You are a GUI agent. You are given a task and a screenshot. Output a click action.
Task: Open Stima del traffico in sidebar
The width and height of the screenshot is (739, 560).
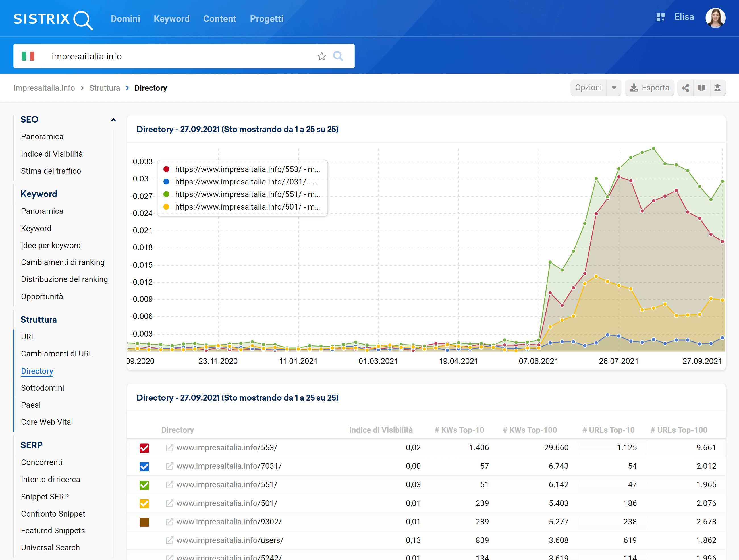(51, 171)
